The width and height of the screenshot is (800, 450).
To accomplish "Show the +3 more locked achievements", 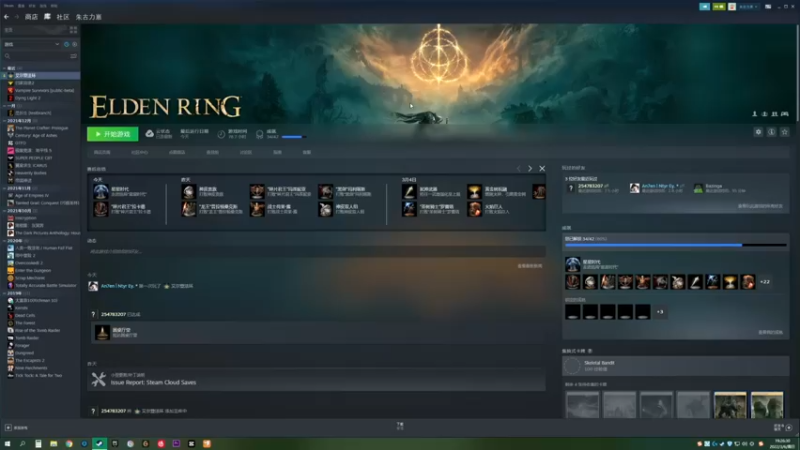I will [x=660, y=312].
